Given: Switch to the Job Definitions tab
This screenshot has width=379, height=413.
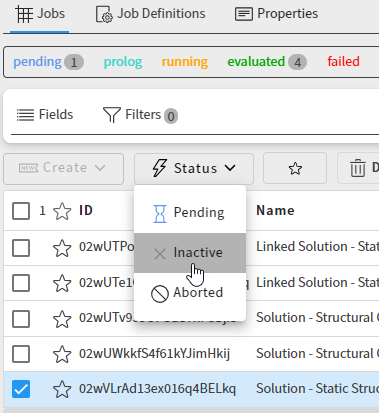Looking at the screenshot, I should [x=151, y=14].
